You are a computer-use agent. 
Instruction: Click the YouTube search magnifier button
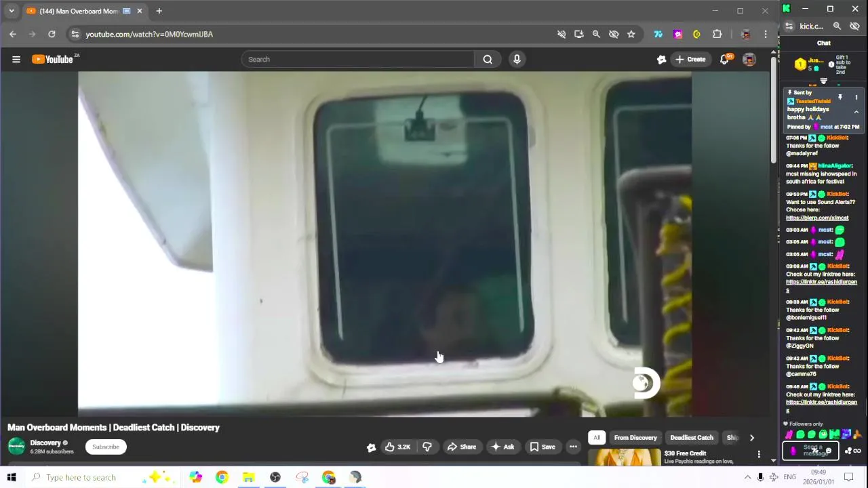(x=488, y=60)
